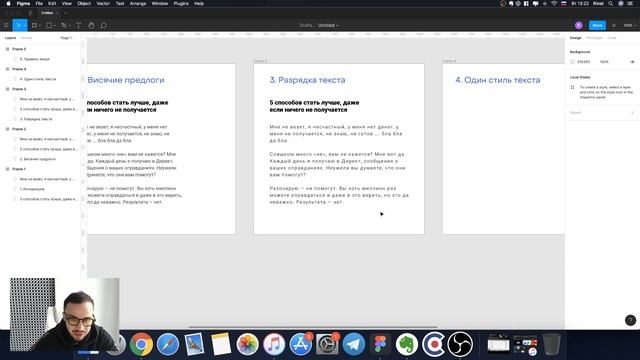Open the Page 1 pages dropdown
Screen dimensions: 640x360
click(67, 38)
